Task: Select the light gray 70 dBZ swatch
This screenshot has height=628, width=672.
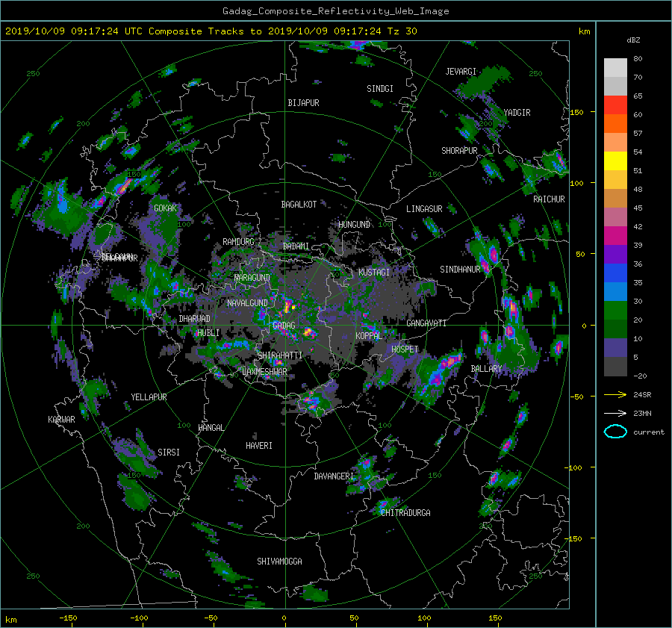Action: point(615,68)
